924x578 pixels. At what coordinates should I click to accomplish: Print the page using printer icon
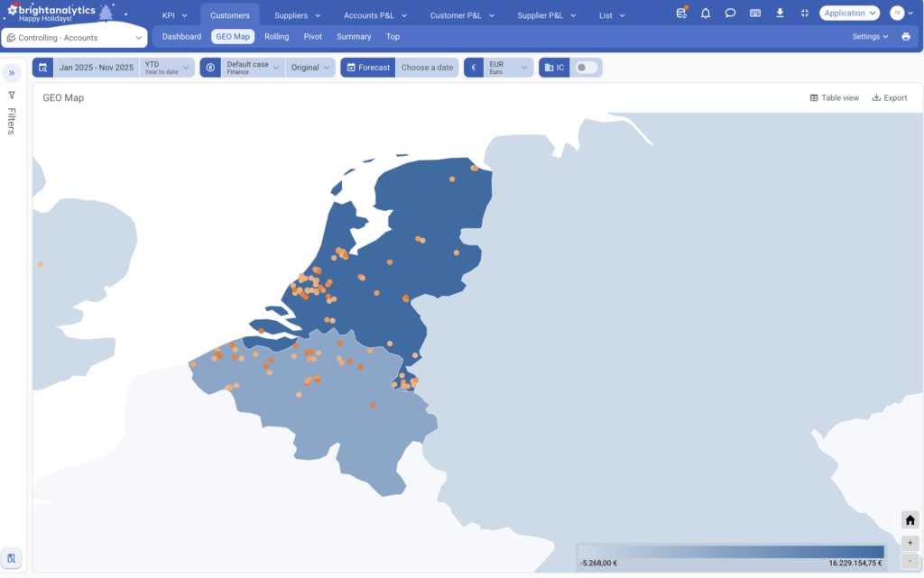(x=906, y=37)
